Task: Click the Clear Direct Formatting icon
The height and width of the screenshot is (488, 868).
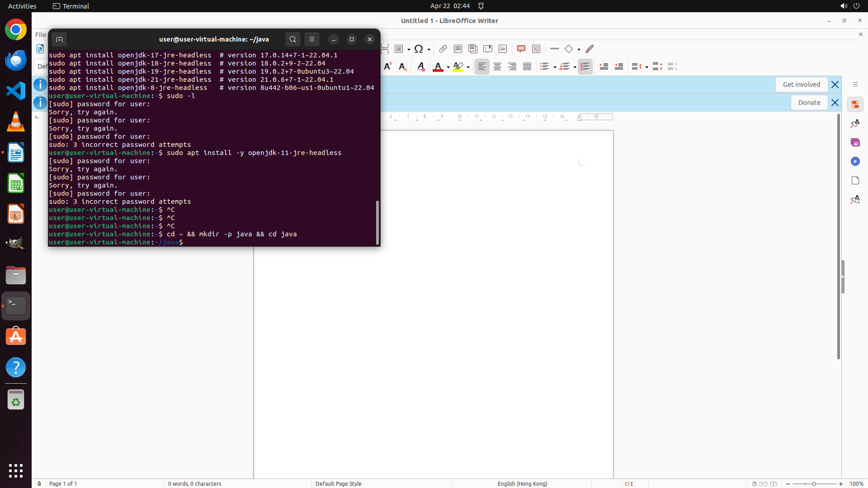Action: 420,67
